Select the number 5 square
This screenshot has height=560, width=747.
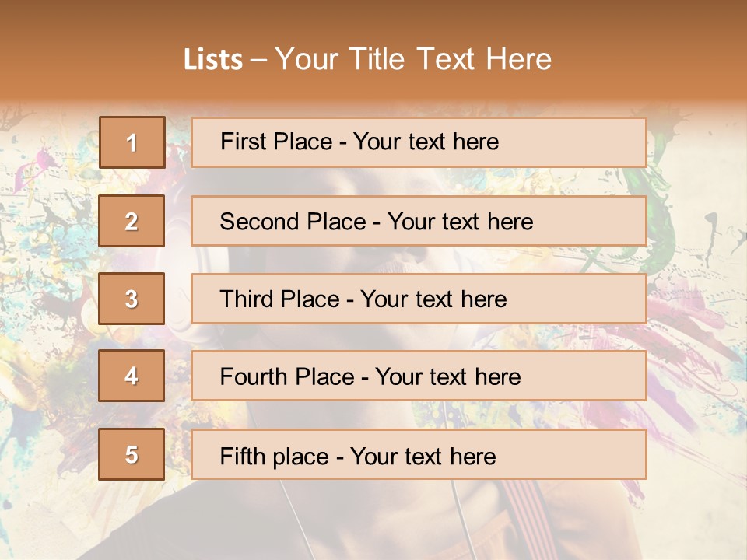[x=132, y=454]
